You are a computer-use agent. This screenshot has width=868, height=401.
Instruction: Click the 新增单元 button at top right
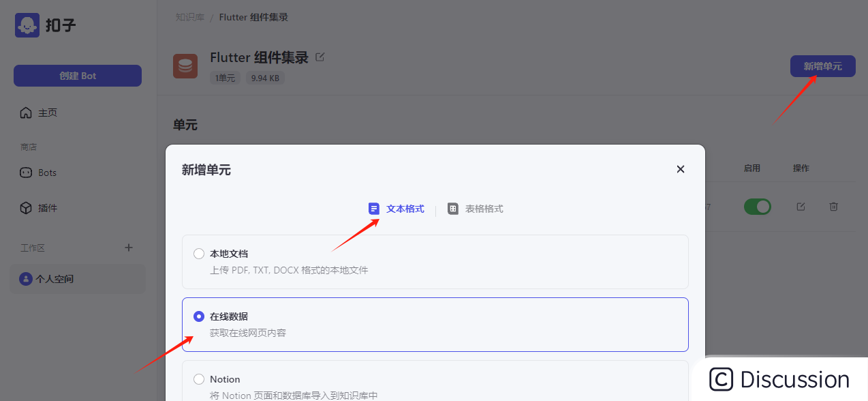pos(822,66)
